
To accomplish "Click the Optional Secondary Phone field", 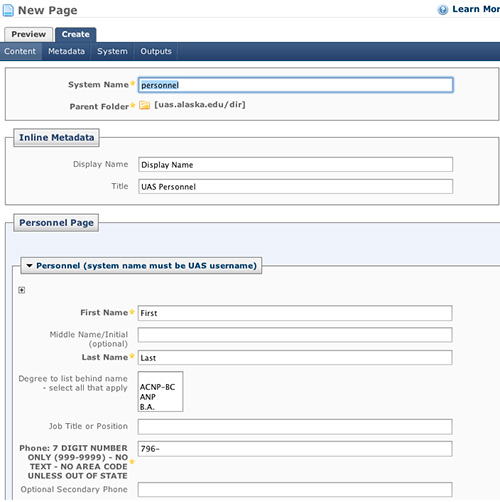I will click(x=295, y=490).
